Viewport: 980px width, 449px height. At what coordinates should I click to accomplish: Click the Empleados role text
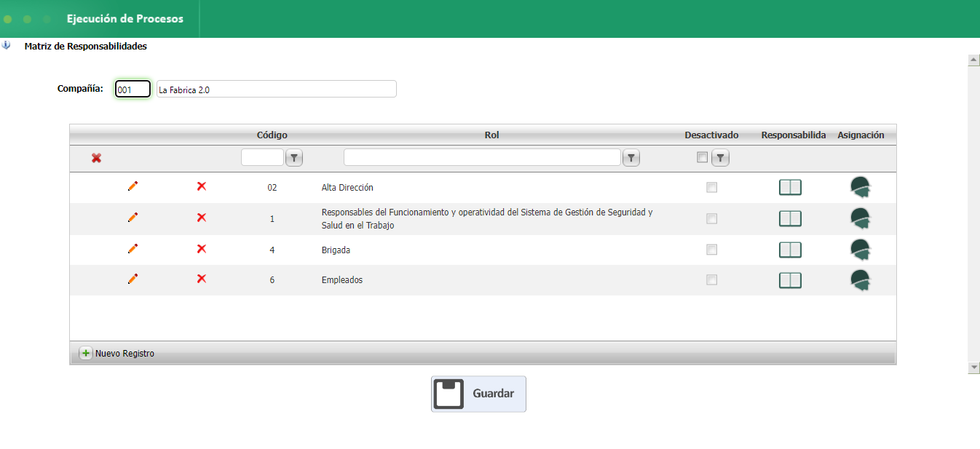[342, 279]
